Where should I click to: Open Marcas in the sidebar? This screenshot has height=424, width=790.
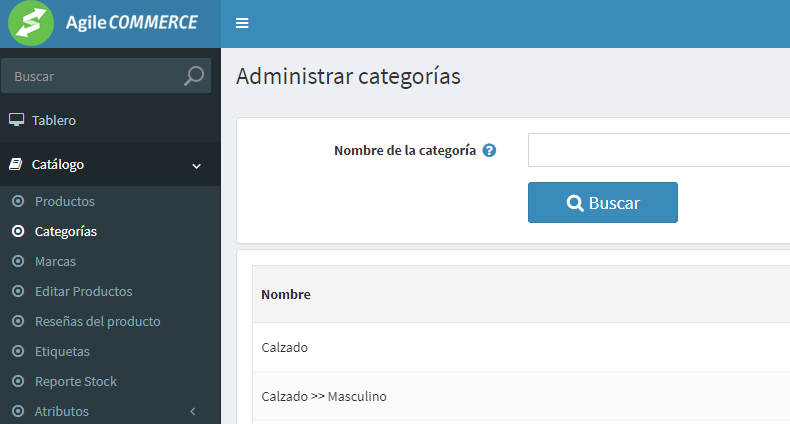click(55, 261)
